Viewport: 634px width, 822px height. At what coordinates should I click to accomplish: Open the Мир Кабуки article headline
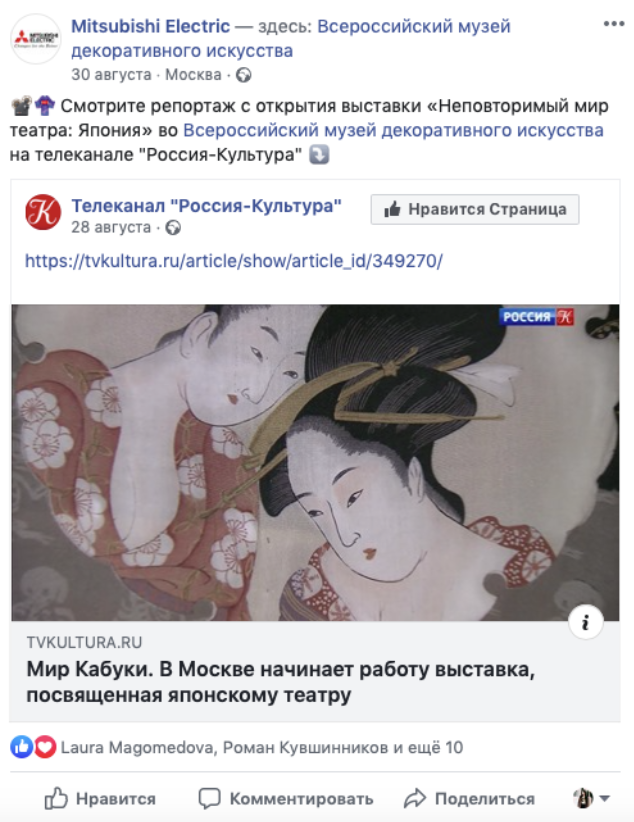(x=281, y=682)
